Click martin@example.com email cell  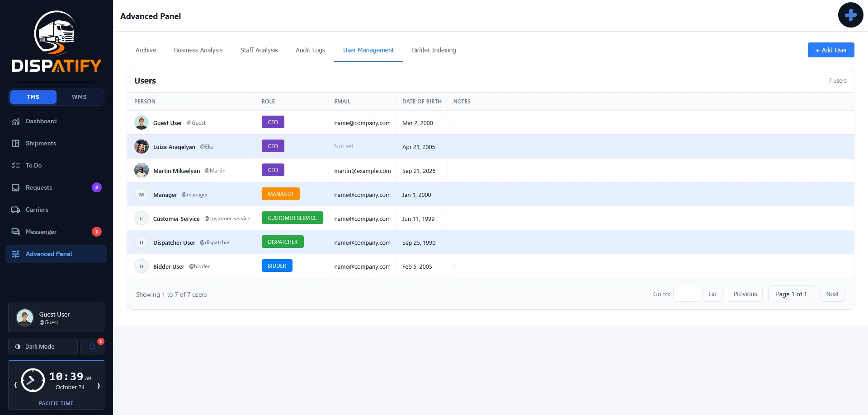tap(363, 171)
